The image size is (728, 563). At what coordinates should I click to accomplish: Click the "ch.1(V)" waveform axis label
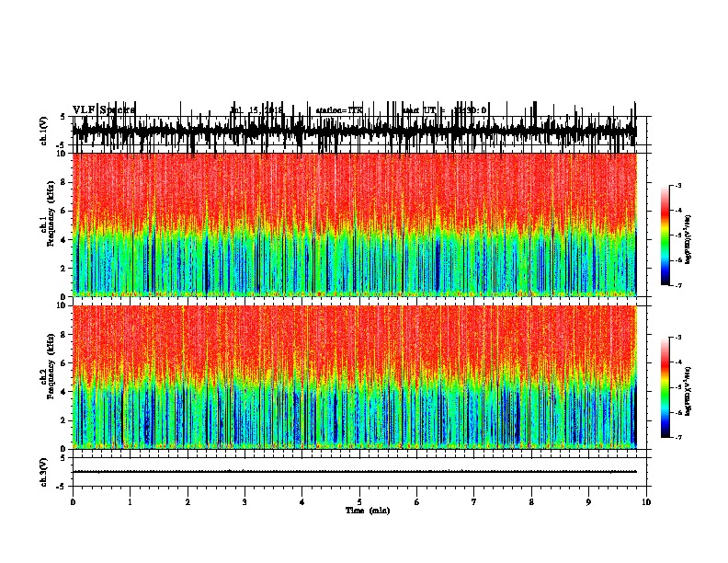[43, 131]
